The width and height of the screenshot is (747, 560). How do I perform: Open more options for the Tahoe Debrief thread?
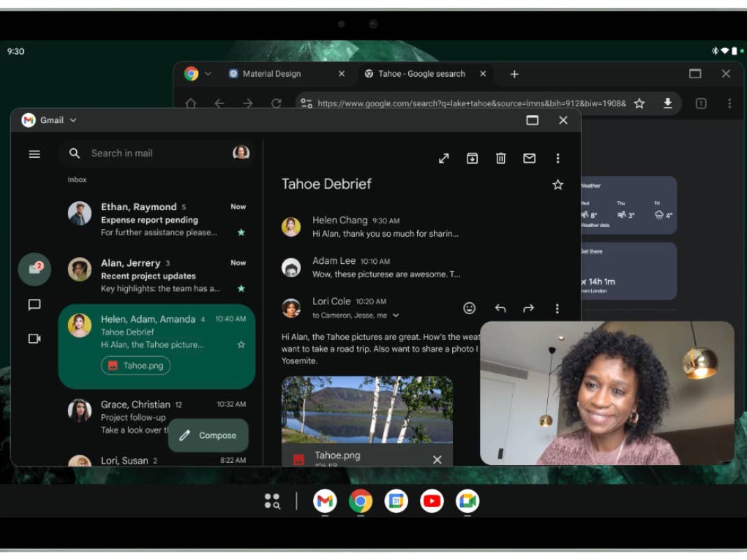(558, 158)
